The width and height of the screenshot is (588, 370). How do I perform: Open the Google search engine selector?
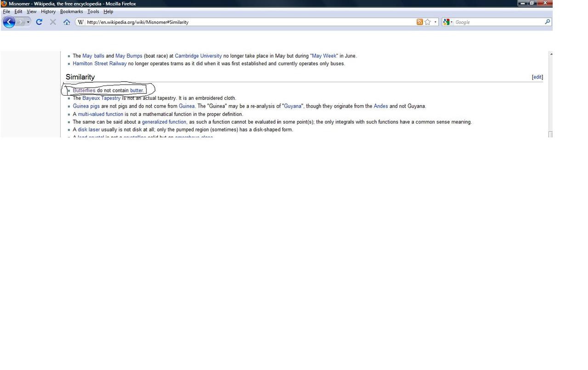447,22
